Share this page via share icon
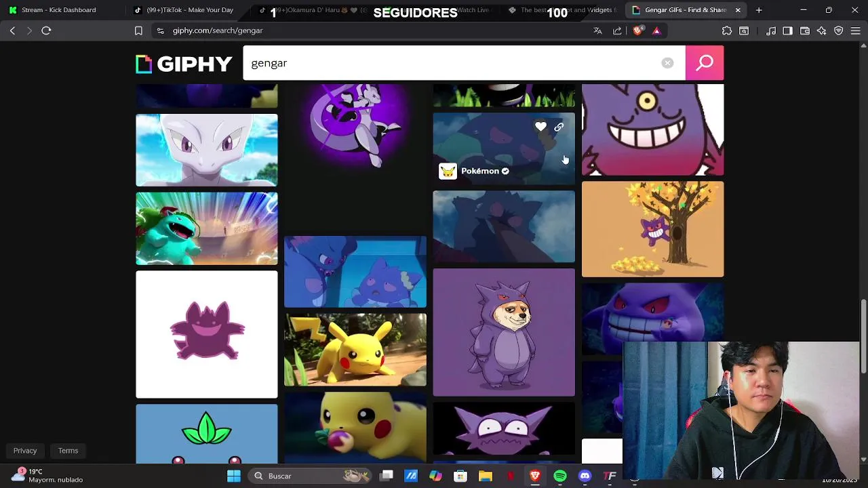The image size is (868, 488). coord(617,30)
